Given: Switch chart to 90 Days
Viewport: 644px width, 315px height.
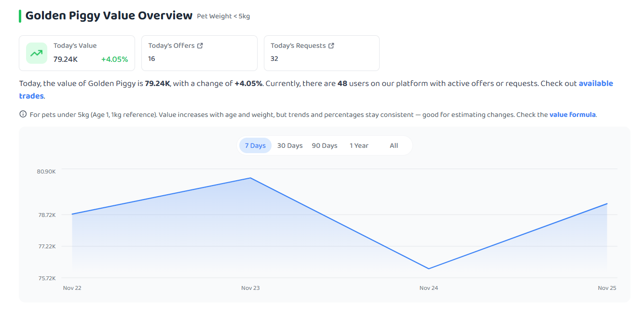Looking at the screenshot, I should (x=325, y=145).
